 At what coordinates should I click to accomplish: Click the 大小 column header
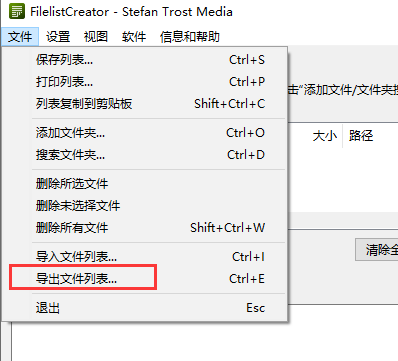click(x=325, y=136)
